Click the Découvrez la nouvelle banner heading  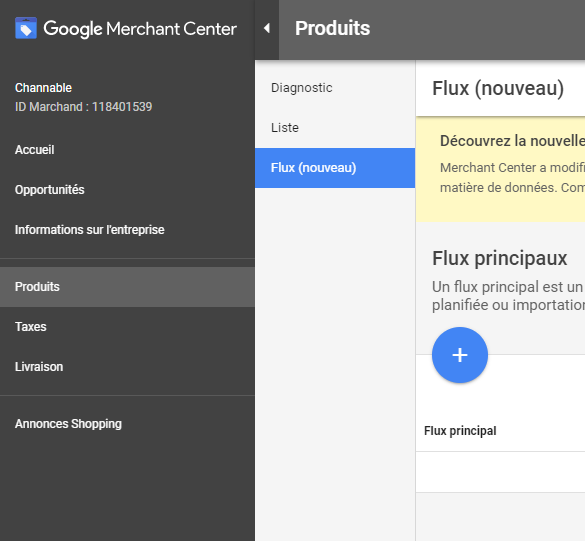pyautogui.click(x=512, y=141)
